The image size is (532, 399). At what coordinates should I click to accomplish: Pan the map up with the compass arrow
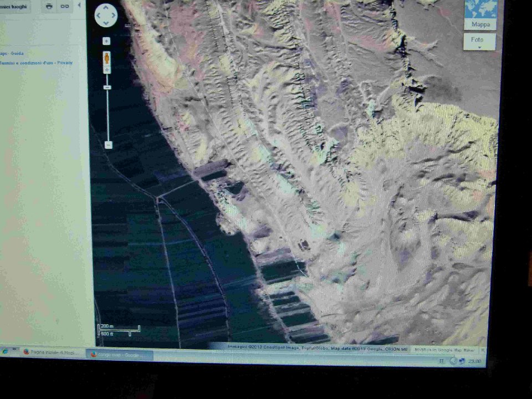(x=106, y=7)
